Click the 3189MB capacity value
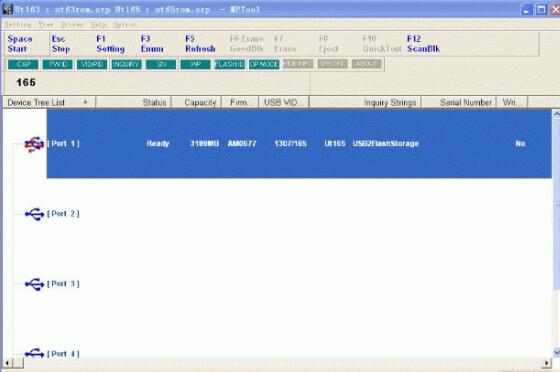 pos(204,144)
